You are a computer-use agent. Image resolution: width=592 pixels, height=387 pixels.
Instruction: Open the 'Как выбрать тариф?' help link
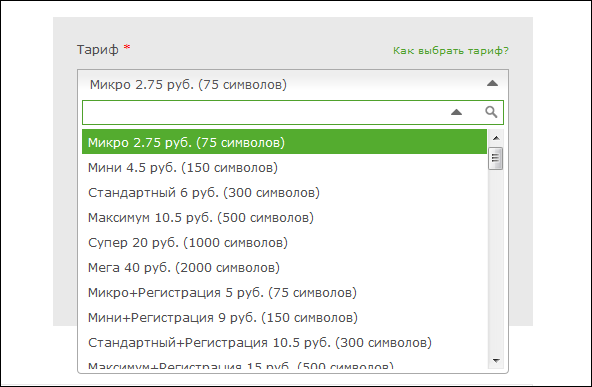pyautogui.click(x=451, y=51)
